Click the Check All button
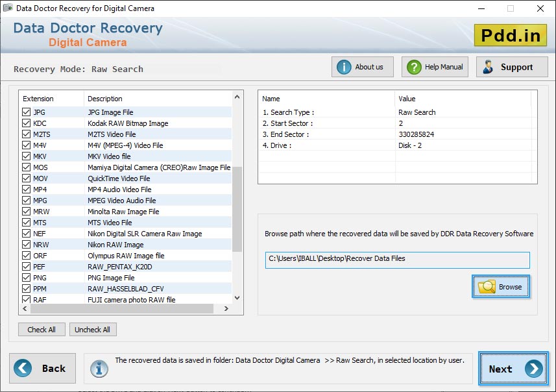Screen dimensions: 556x392 click(x=42, y=330)
